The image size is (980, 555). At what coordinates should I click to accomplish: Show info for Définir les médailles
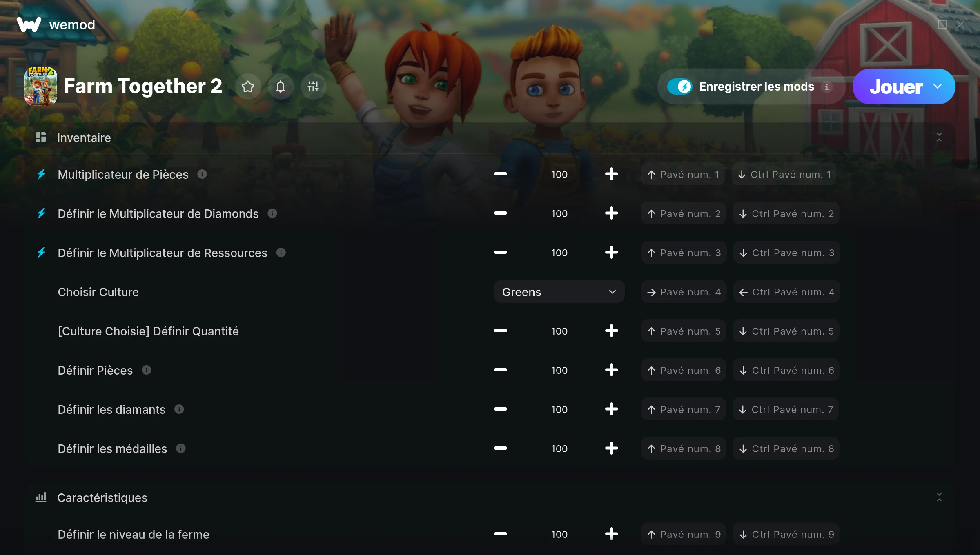pyautogui.click(x=181, y=448)
